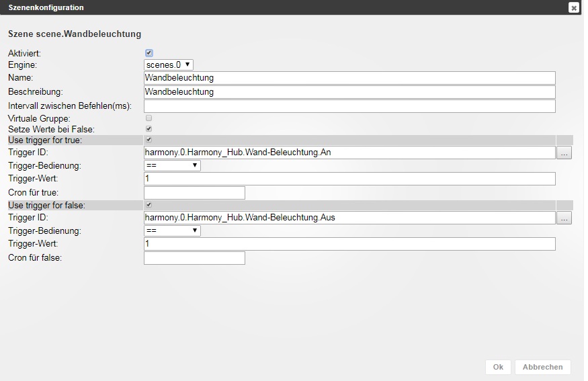Click the Cron für false field
This screenshot has width=588, height=381.
coord(194,258)
